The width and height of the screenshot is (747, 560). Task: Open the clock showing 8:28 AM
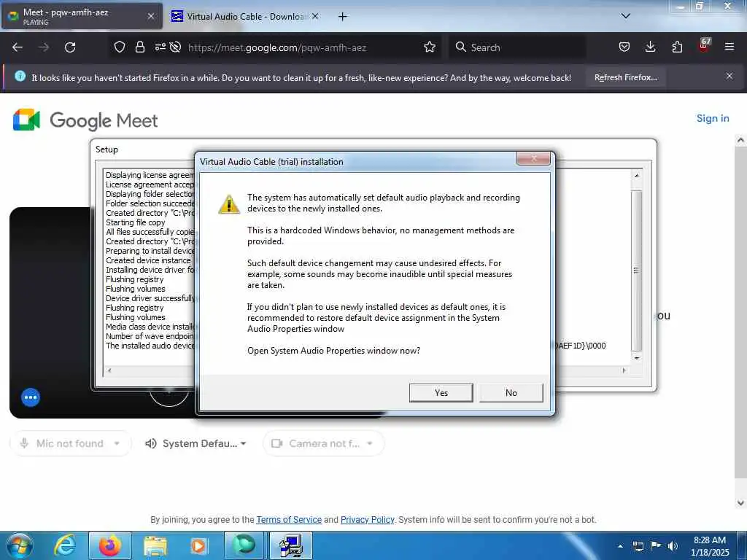click(710, 546)
